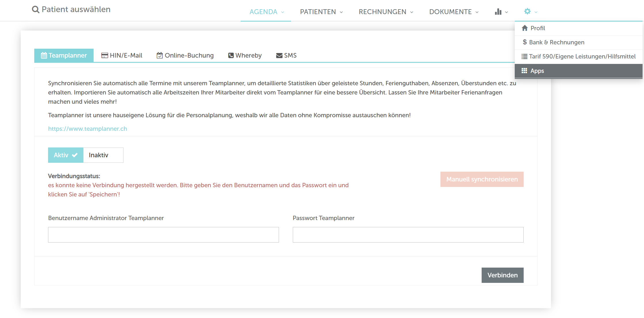Viewport: 644px width, 318px height.
Task: Click the Whereby phone icon
Action: (231, 56)
